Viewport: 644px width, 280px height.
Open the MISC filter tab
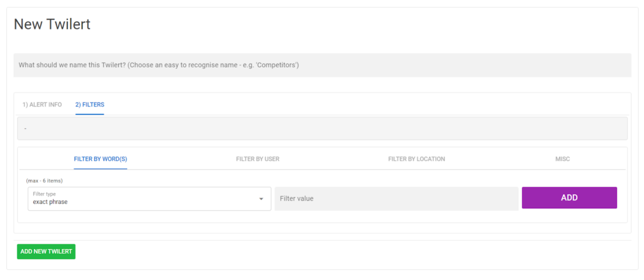click(562, 159)
